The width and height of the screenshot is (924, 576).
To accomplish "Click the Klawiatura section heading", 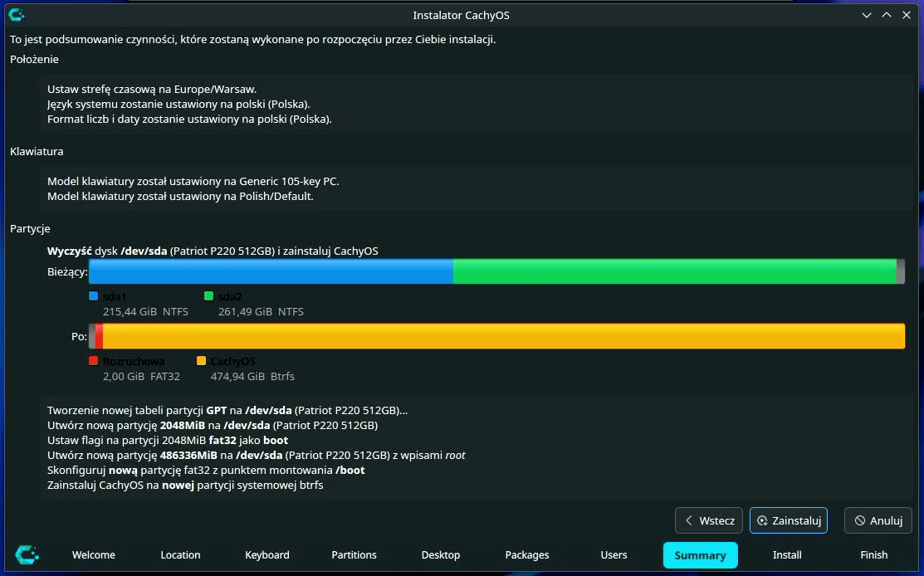I will (37, 151).
